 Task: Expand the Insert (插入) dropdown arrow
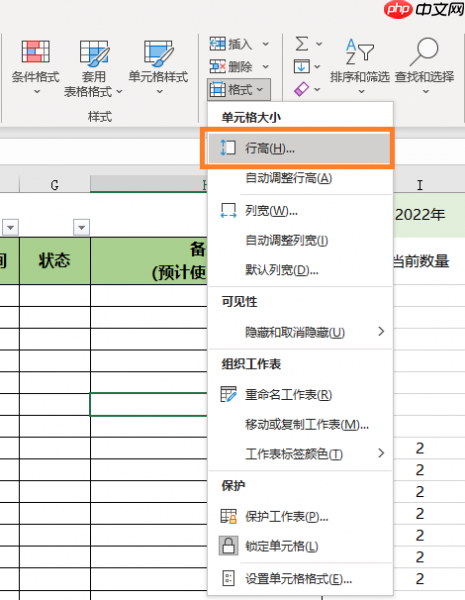pos(265,44)
